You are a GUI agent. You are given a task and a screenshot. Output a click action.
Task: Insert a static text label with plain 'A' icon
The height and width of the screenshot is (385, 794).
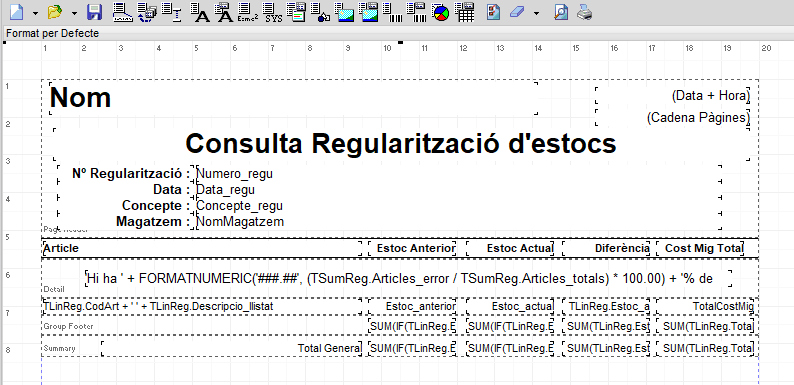201,12
